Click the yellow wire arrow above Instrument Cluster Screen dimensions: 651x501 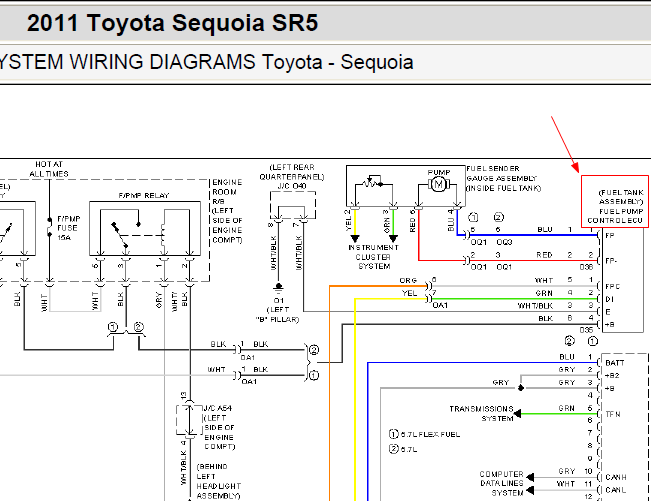coord(355,239)
